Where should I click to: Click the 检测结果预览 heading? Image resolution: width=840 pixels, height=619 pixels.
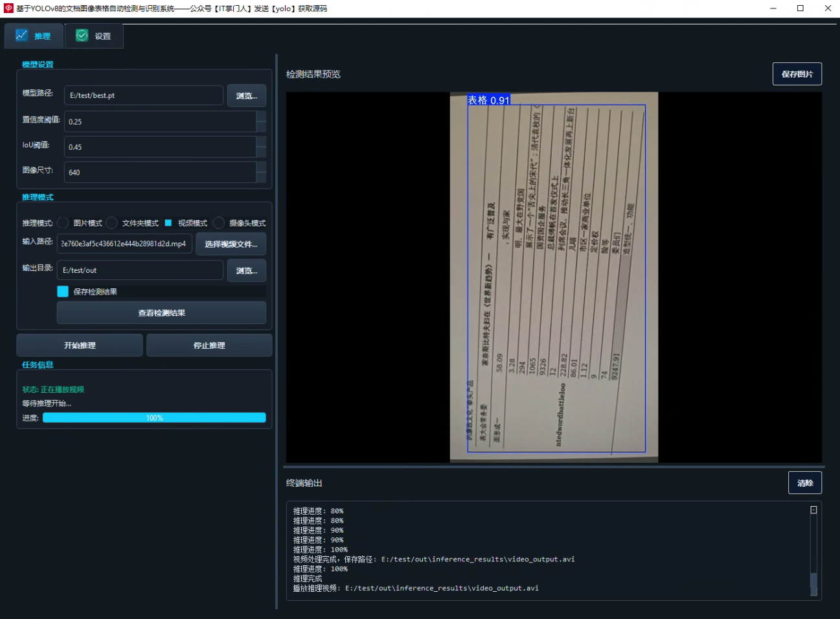313,75
